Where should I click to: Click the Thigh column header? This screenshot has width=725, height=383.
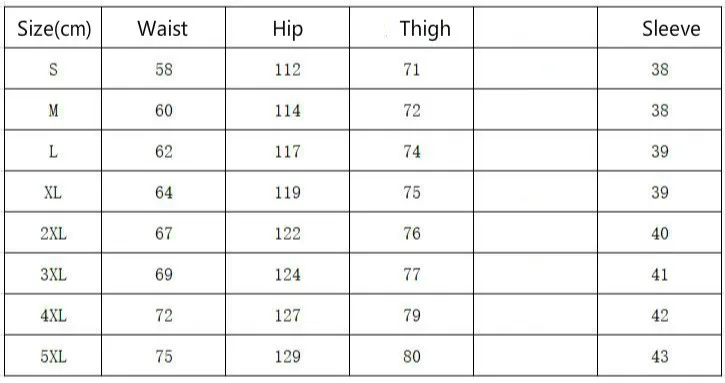click(x=425, y=30)
